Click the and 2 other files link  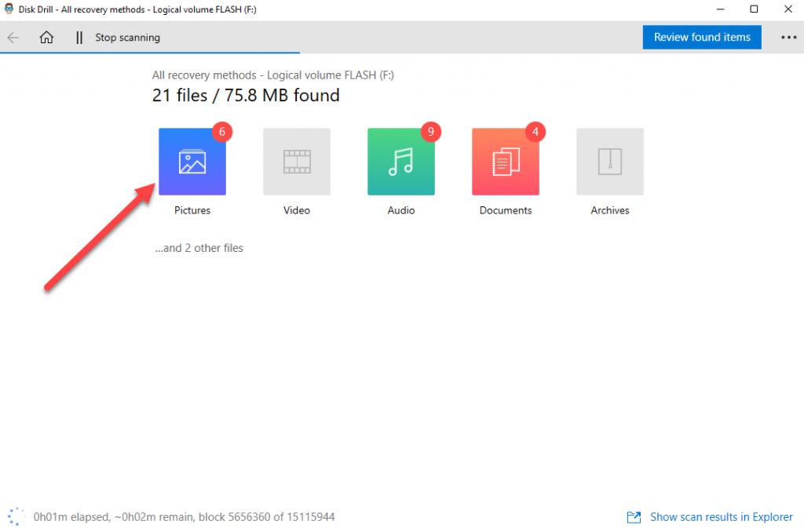199,247
